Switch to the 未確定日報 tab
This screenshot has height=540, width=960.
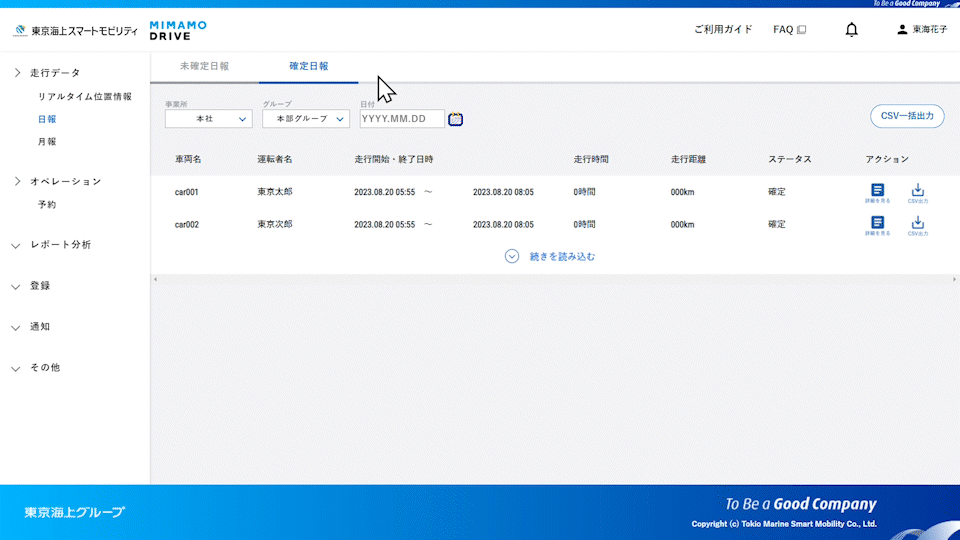[x=204, y=66]
